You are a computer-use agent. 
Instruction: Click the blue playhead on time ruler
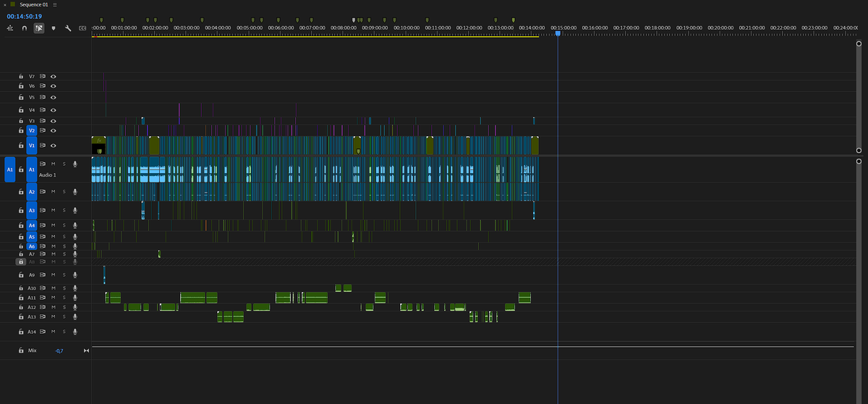(558, 34)
